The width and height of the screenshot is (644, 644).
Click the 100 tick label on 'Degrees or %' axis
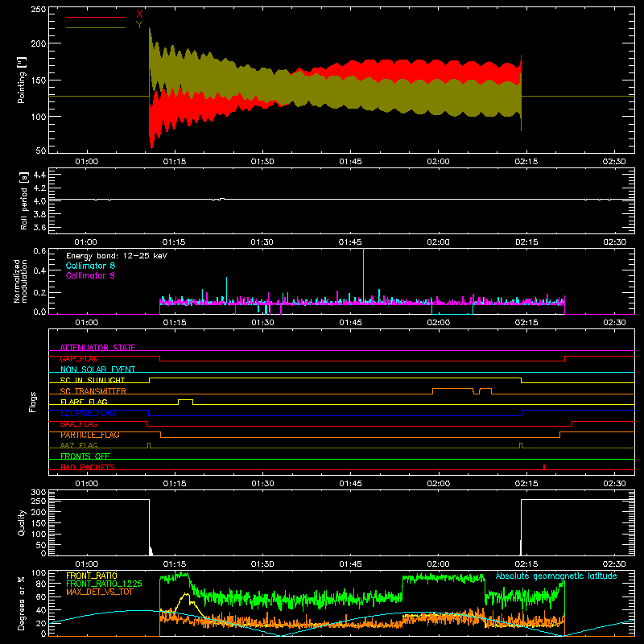(38, 573)
